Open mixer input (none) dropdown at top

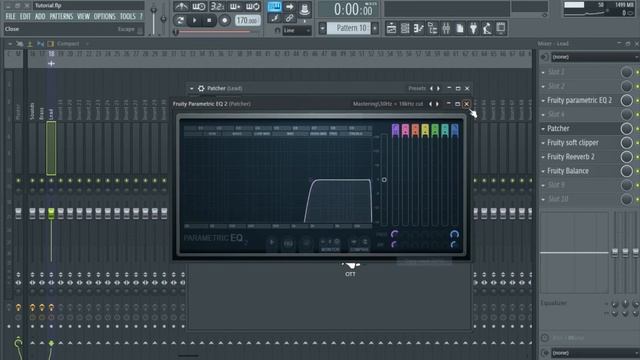tap(595, 57)
